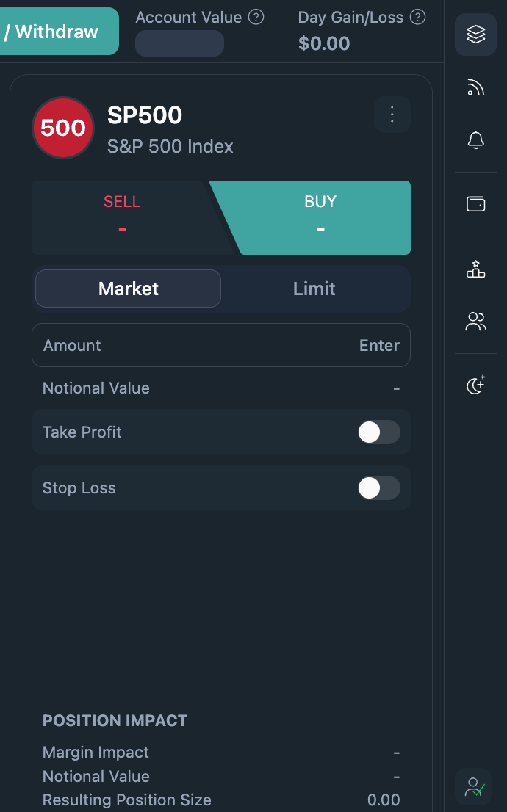The width and height of the screenshot is (507, 812).
Task: Select the Market order tab
Action: [x=129, y=289]
